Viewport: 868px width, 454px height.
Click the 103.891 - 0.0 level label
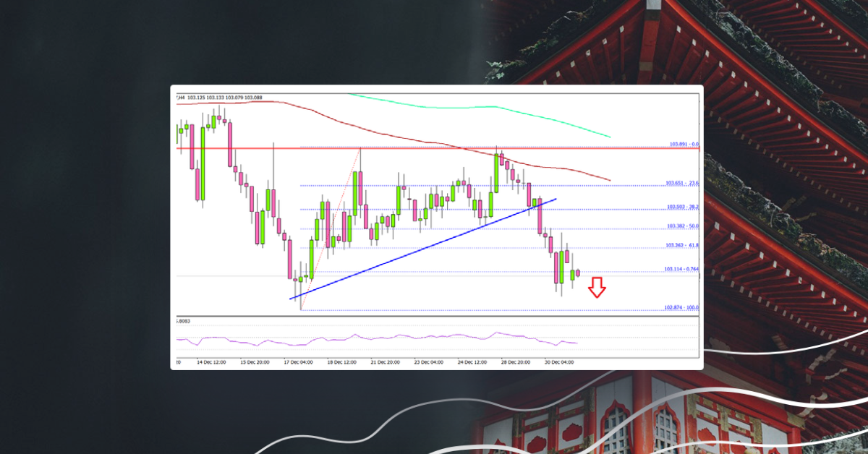coord(683,143)
